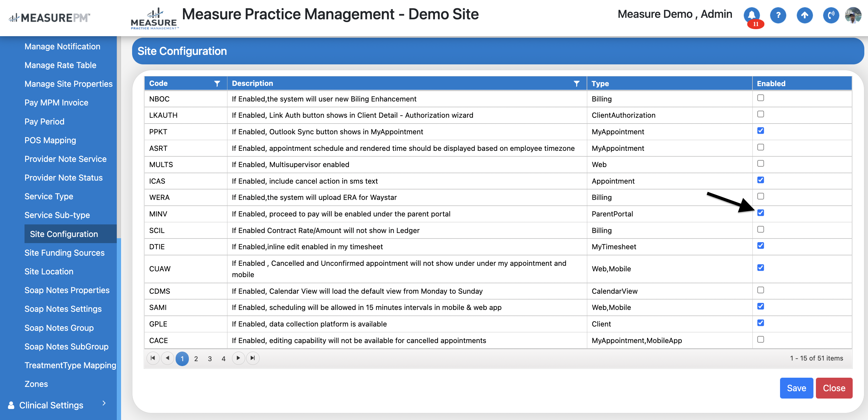Toggle the CACE enabled checkbox
The width and height of the screenshot is (868, 420).
tap(760, 339)
